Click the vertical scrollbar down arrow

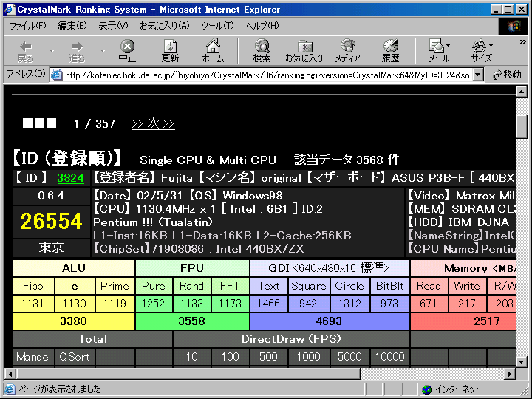point(521,362)
